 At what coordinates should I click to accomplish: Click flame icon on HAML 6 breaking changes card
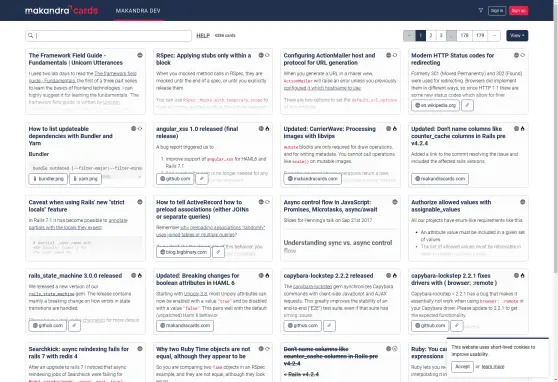[x=267, y=275]
